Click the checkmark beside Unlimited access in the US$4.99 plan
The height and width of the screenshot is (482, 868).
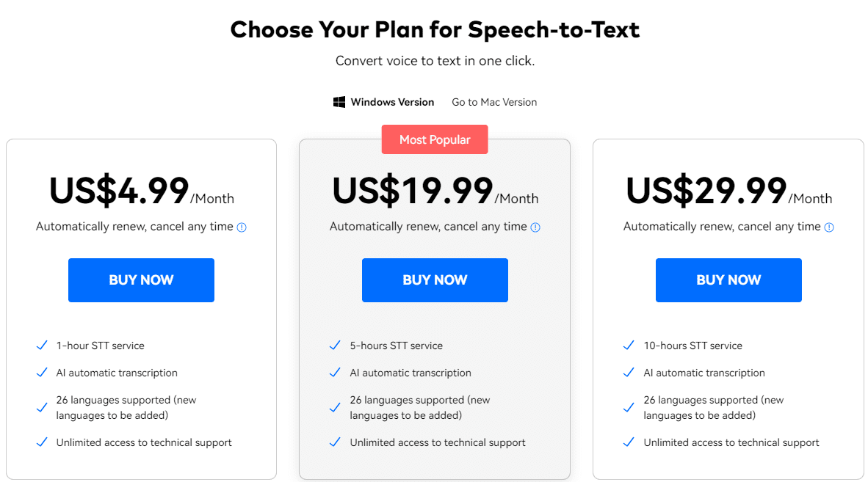pyautogui.click(x=42, y=442)
